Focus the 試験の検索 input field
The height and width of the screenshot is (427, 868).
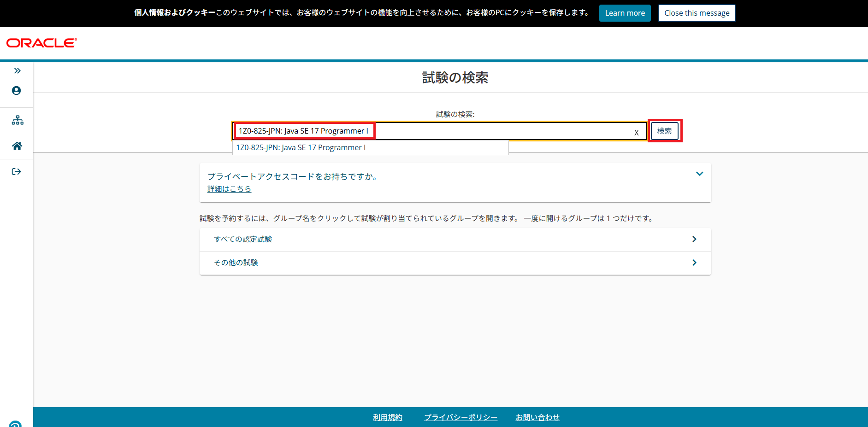[x=440, y=131]
